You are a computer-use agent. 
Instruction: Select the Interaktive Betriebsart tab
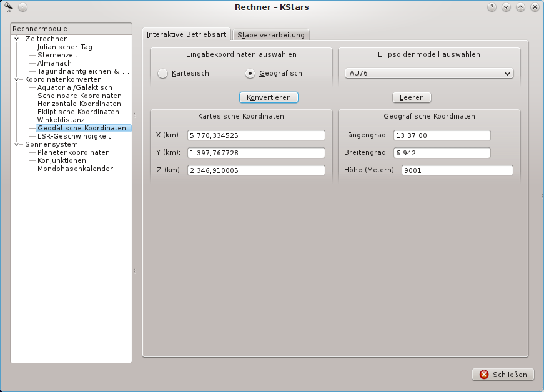(x=186, y=34)
